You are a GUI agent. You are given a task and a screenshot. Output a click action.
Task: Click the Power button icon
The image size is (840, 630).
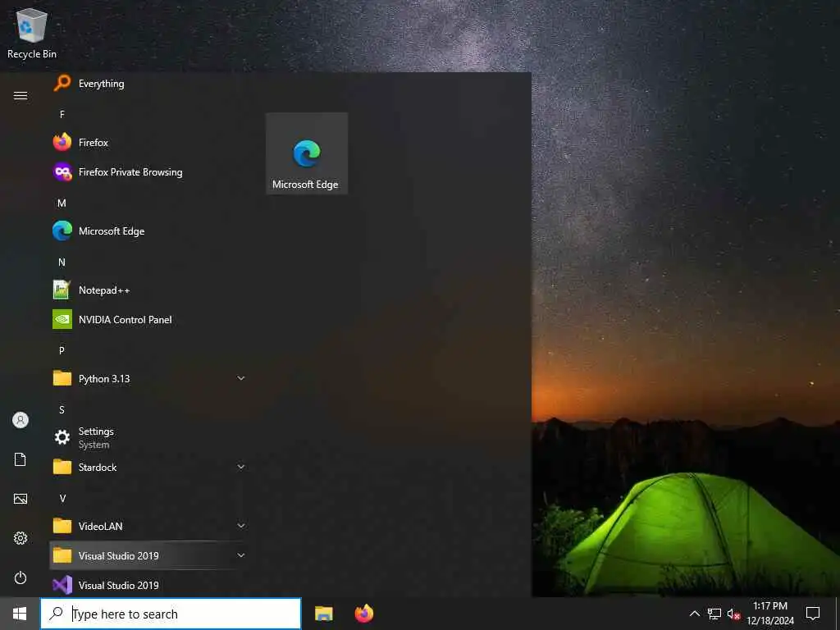[x=21, y=577]
